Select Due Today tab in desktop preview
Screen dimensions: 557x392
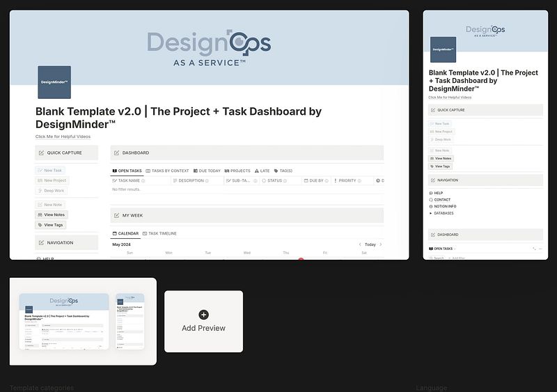pos(207,171)
